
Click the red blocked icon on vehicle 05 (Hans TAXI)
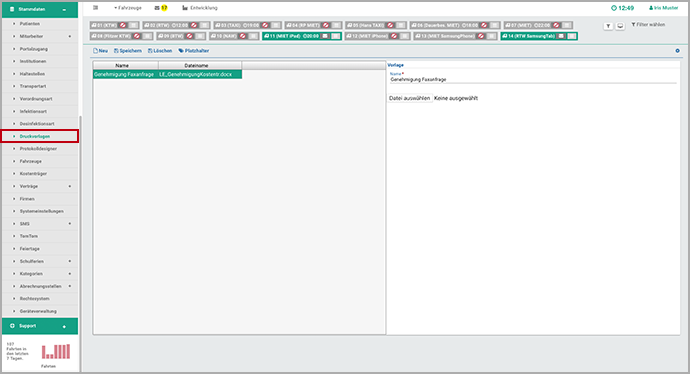[x=390, y=26]
